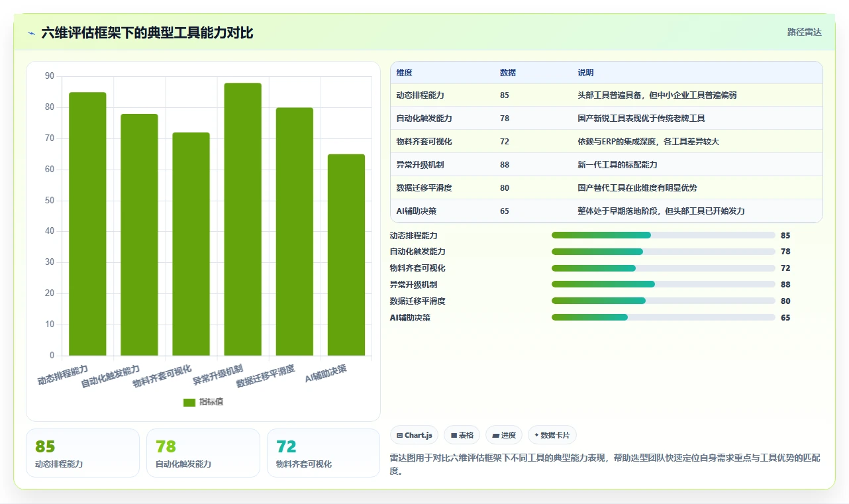Click the AI辅助决策 progress bar
This screenshot has width=849, height=504.
pyautogui.click(x=663, y=317)
